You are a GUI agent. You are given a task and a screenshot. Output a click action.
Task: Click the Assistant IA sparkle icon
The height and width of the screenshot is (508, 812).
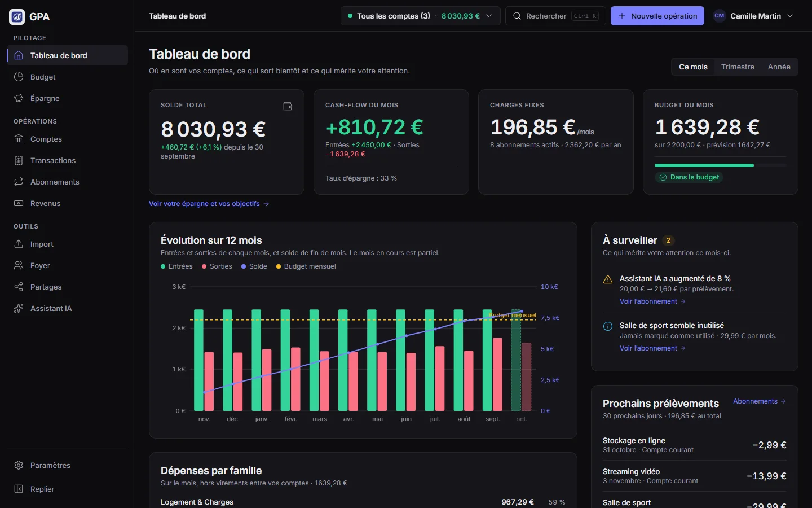click(19, 308)
